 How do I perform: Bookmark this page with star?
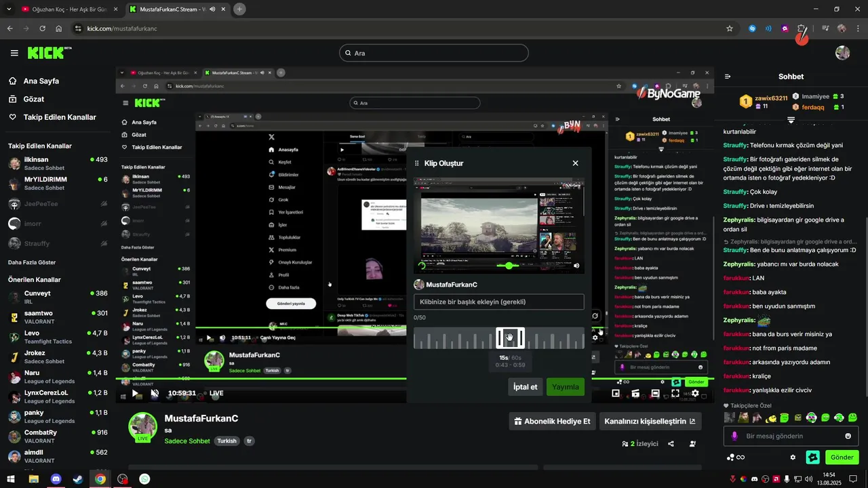point(729,28)
